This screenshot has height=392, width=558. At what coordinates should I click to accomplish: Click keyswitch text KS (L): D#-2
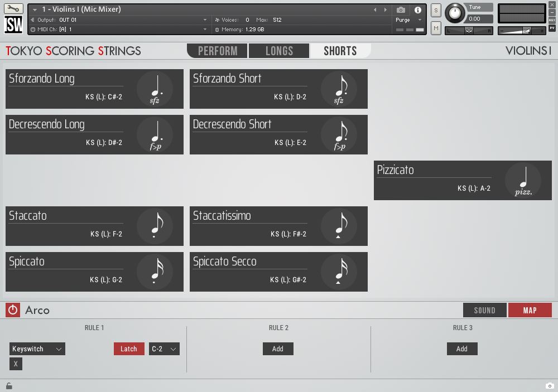(104, 143)
